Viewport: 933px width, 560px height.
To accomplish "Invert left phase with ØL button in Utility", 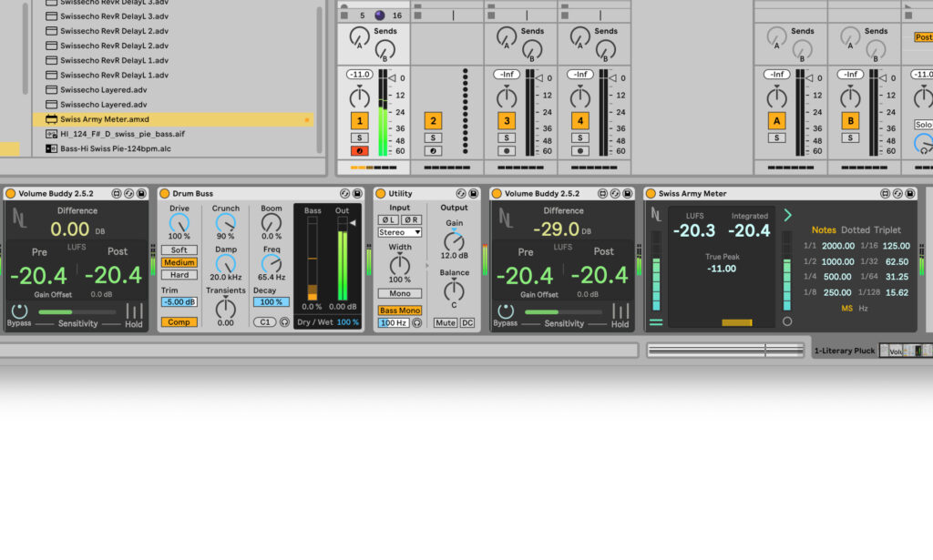I will 388,220.
